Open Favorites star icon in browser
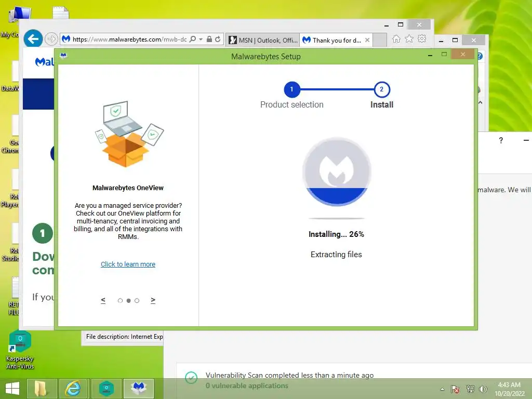This screenshot has height=399, width=532. [x=409, y=38]
